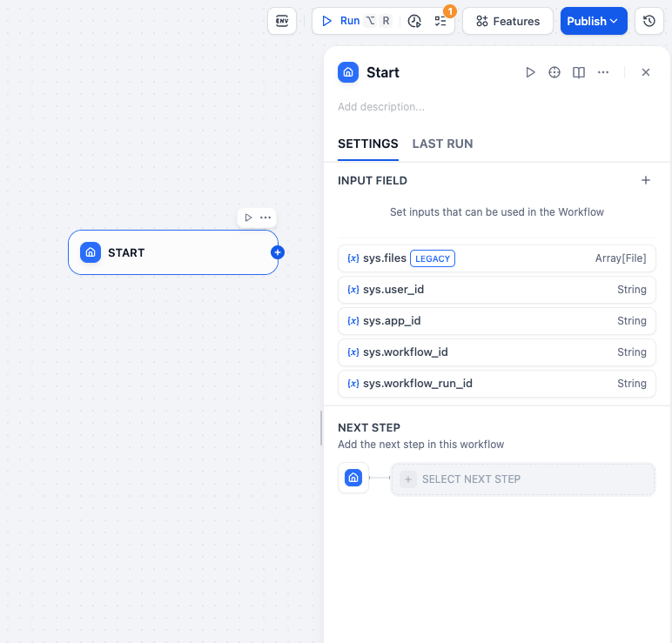Image resolution: width=672 pixels, height=643 pixels.
Task: Run this step from Start panel header
Action: tap(530, 72)
